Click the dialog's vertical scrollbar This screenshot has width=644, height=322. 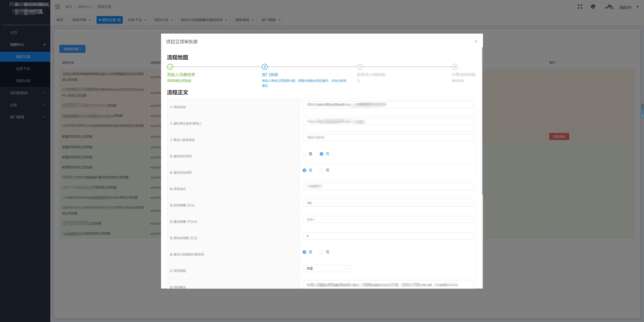click(482, 121)
